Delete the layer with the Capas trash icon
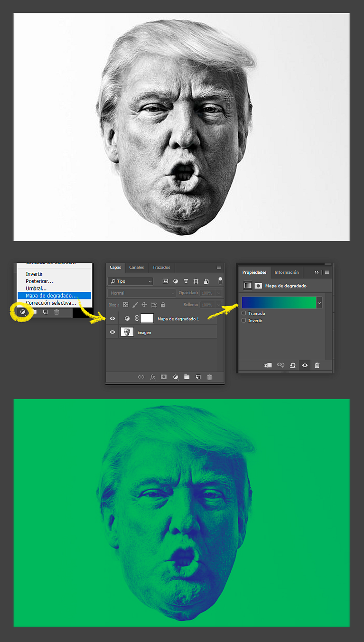Image resolution: width=364 pixels, height=642 pixels. point(209,377)
